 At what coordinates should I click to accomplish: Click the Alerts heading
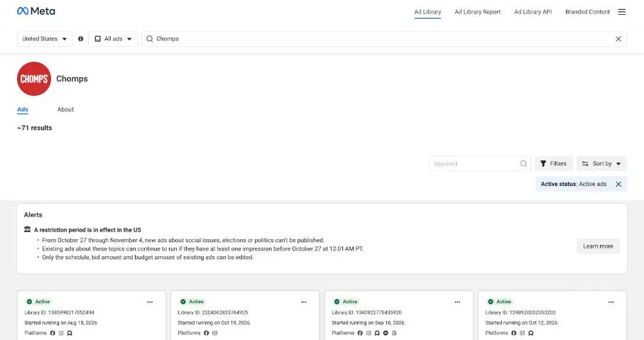click(x=33, y=215)
